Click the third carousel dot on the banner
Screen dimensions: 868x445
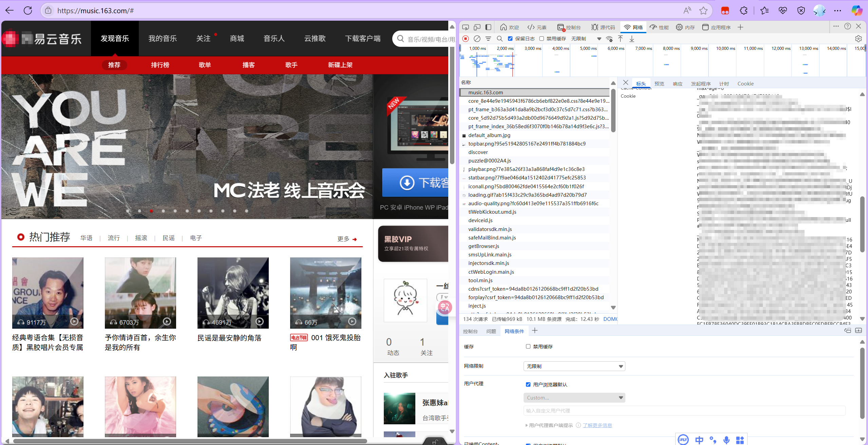tap(151, 211)
